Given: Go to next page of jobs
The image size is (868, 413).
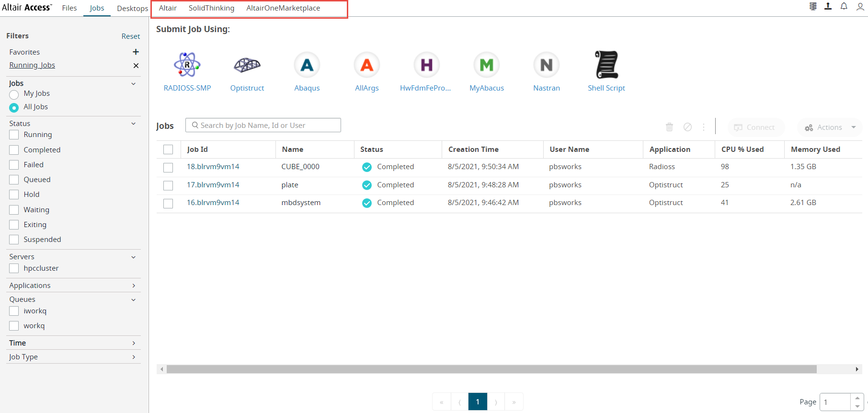Looking at the screenshot, I should tap(496, 402).
